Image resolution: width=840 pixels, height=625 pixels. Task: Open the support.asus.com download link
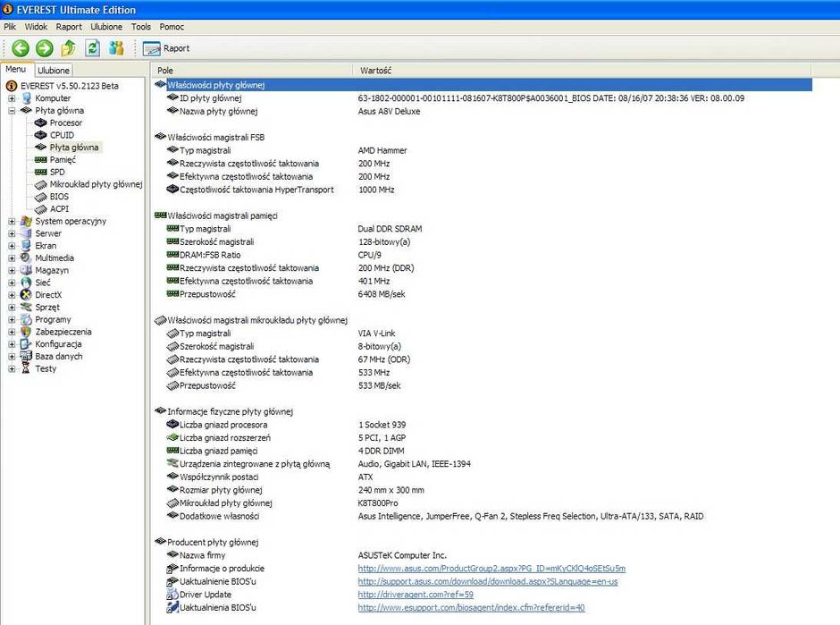pyautogui.click(x=488, y=581)
